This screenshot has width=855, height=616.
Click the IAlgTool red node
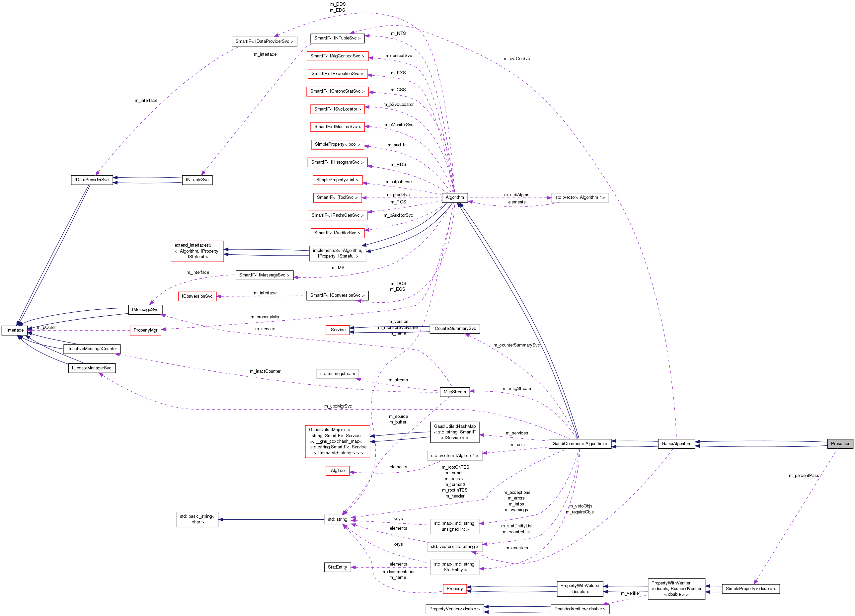pyautogui.click(x=337, y=471)
